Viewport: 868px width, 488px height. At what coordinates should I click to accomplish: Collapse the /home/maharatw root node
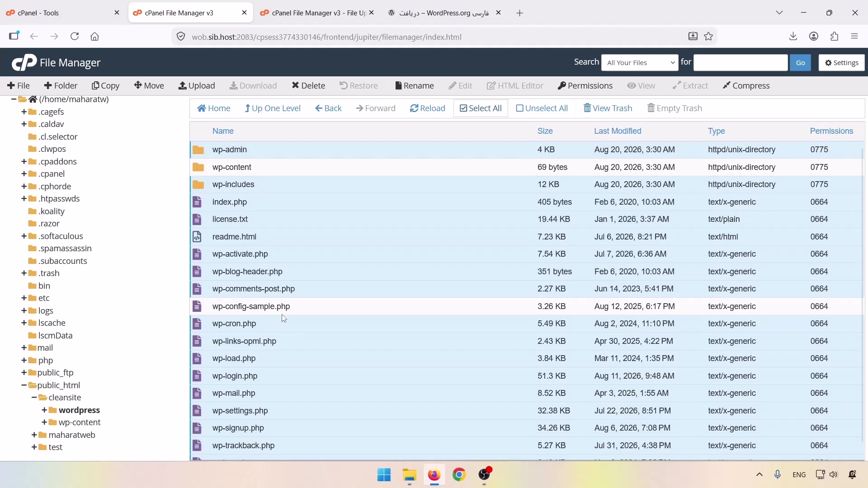(x=14, y=99)
